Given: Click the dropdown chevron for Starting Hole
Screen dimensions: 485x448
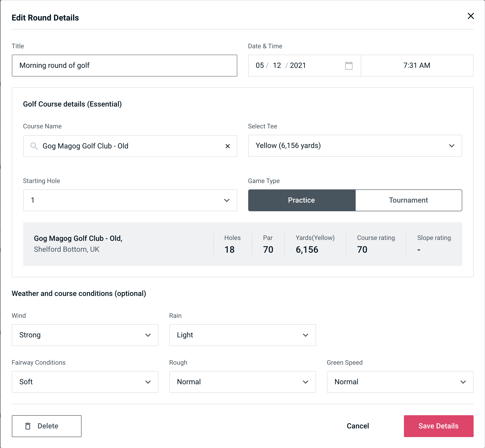Looking at the screenshot, I should point(226,200).
